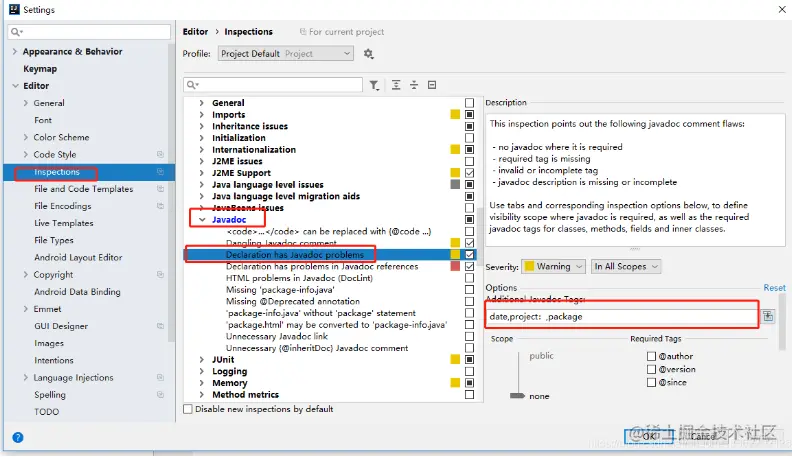Click red severity swatch for Javadoc references
The image size is (792, 457).
[455, 266]
